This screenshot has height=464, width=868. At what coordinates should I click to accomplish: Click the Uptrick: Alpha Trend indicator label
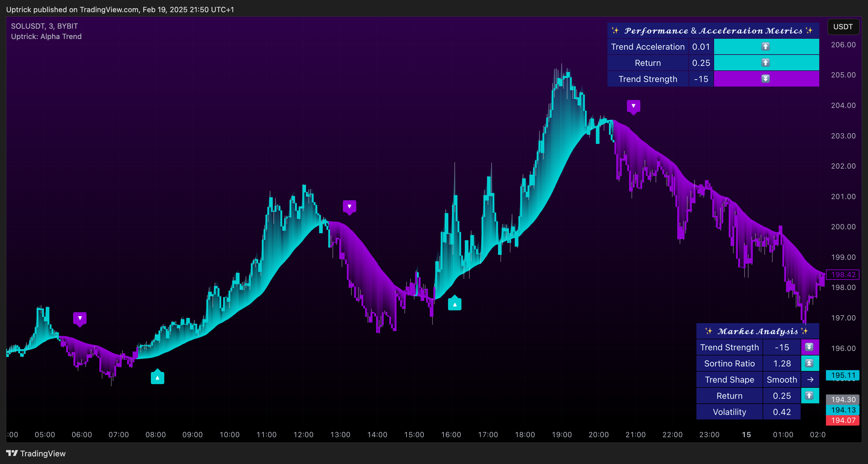[x=46, y=36]
